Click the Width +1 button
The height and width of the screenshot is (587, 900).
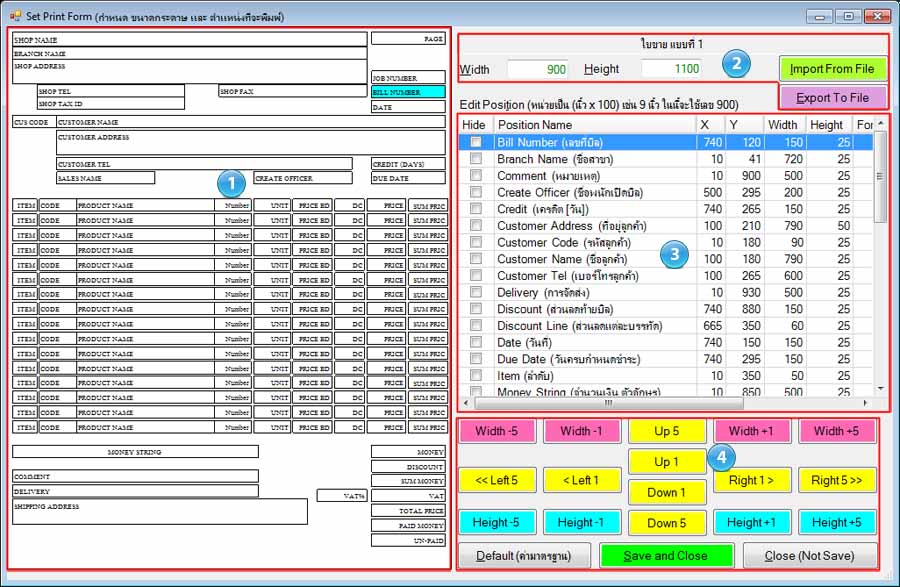[x=752, y=431]
